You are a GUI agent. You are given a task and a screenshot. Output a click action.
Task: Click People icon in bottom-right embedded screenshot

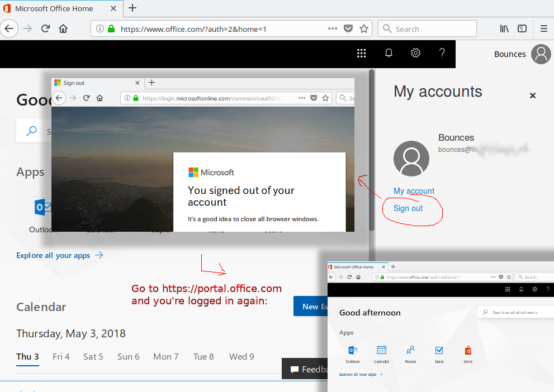coord(410,350)
